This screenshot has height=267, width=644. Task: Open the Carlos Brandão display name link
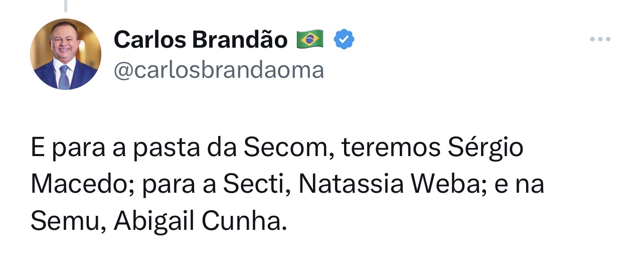pyautogui.click(x=201, y=40)
